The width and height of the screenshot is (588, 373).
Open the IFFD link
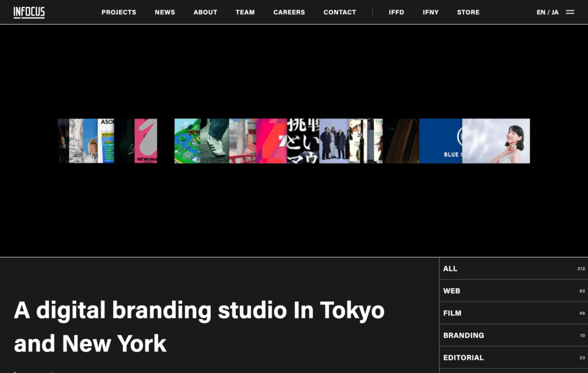click(x=396, y=12)
